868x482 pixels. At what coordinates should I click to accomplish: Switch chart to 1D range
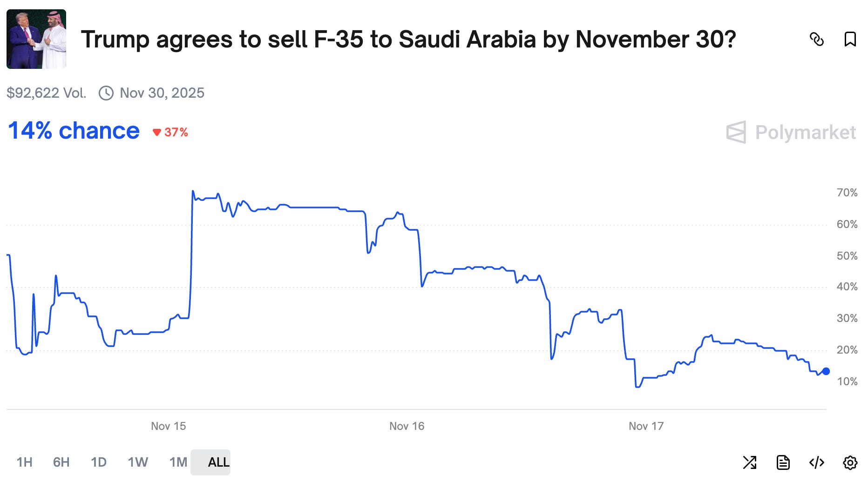click(x=98, y=462)
